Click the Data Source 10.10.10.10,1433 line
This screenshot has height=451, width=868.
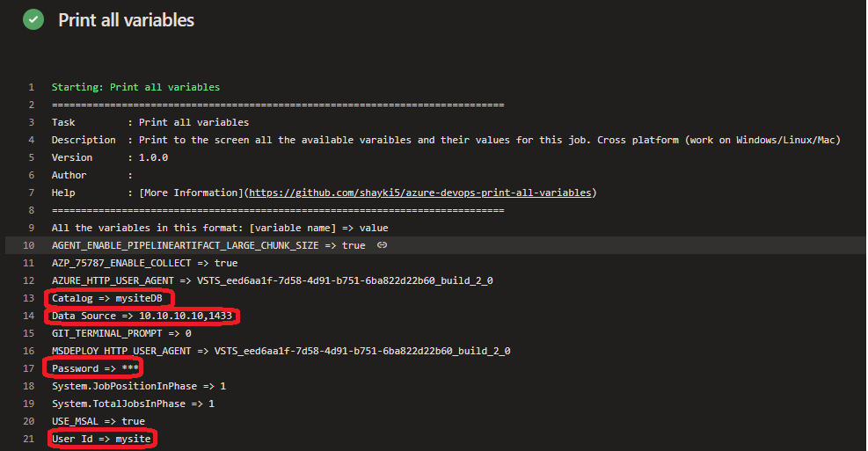pyautogui.click(x=142, y=316)
